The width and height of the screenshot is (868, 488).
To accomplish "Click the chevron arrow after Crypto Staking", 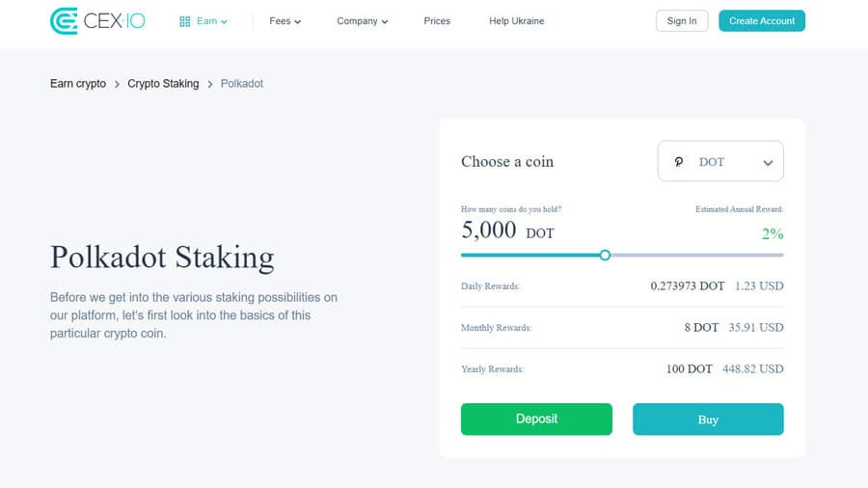I will 210,84.
